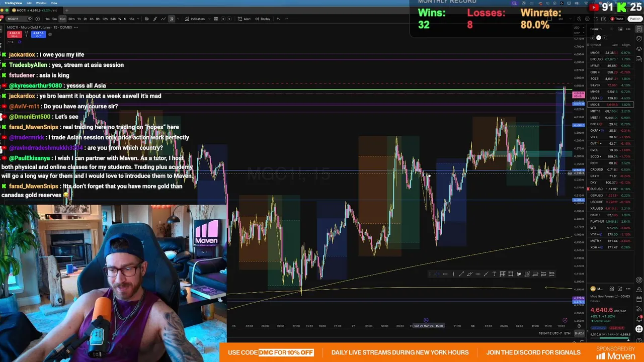Viewport: 644px width, 362px height.
Task: Select horizontal line tool in floating toolbar
Action: click(445, 274)
